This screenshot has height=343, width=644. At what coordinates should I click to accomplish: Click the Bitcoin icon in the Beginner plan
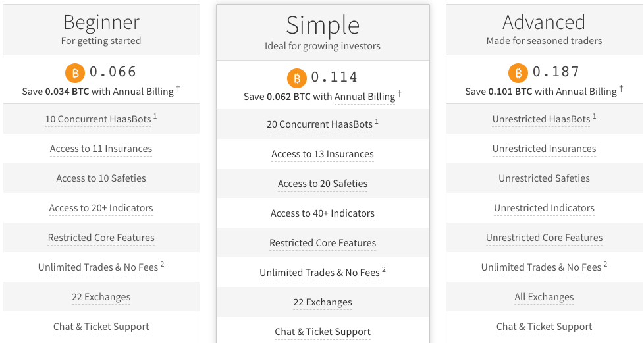point(75,72)
